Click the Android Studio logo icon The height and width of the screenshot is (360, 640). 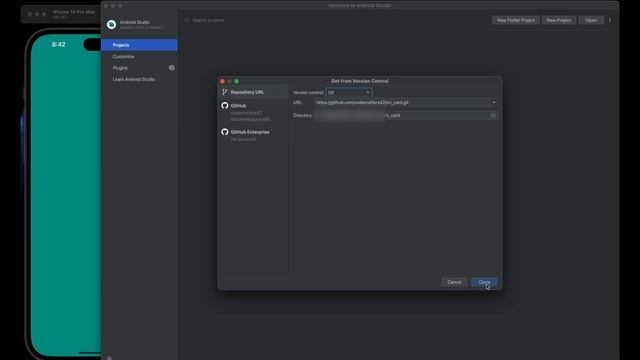111,24
